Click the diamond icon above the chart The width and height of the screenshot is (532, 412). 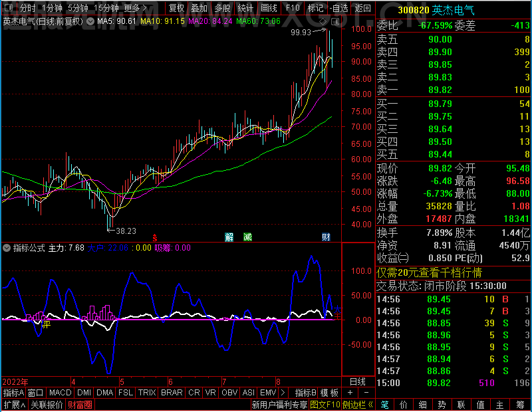(x=323, y=22)
